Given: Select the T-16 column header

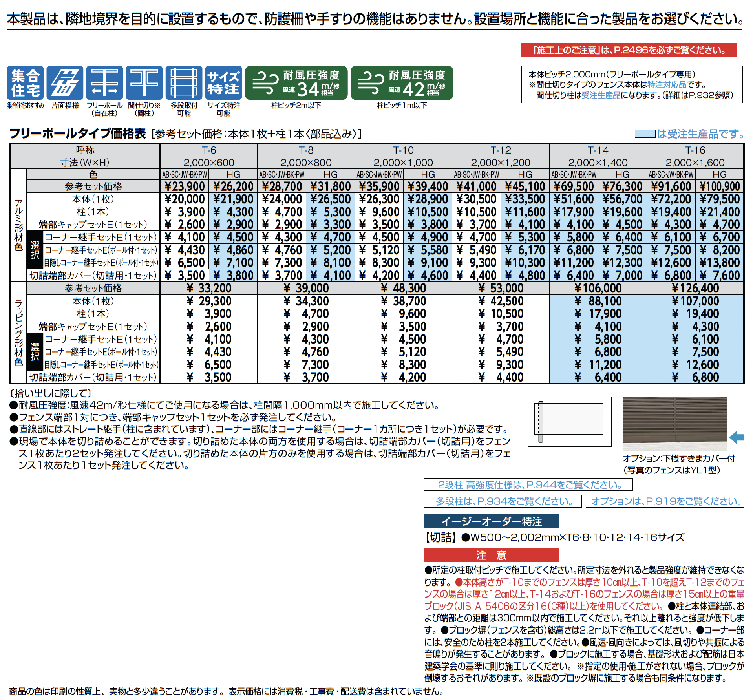Looking at the screenshot, I should coord(695,150).
